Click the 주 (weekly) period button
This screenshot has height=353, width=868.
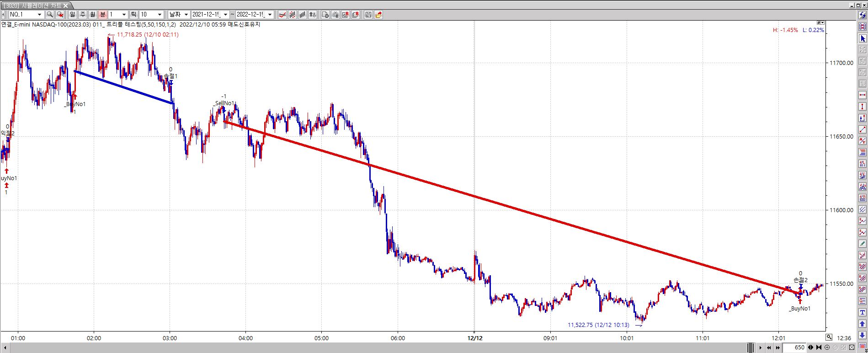point(83,15)
